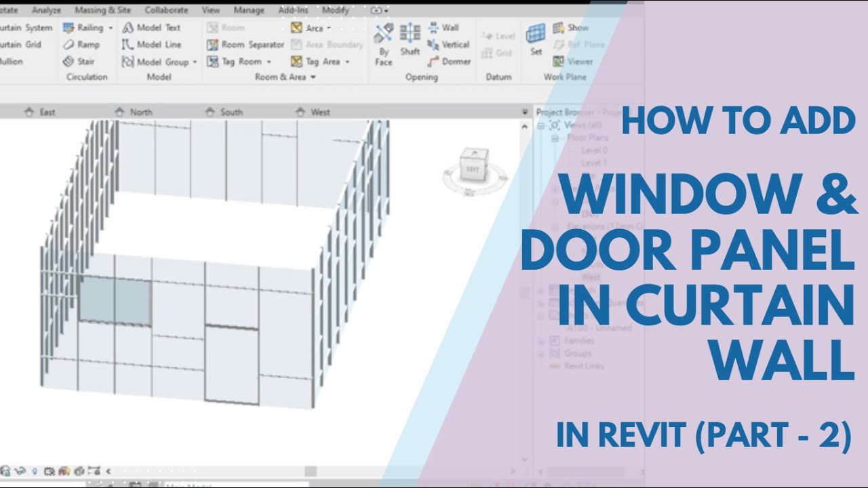Open the Massing & Site ribbon tab

click(x=103, y=10)
